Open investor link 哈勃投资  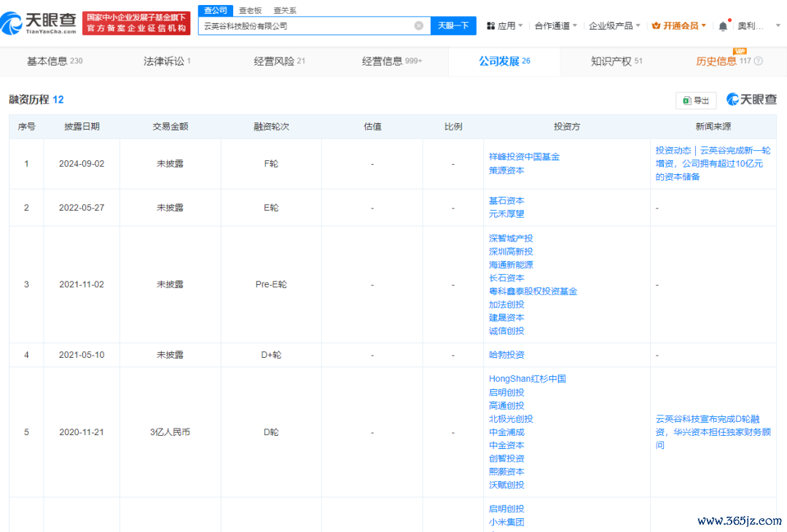point(506,355)
